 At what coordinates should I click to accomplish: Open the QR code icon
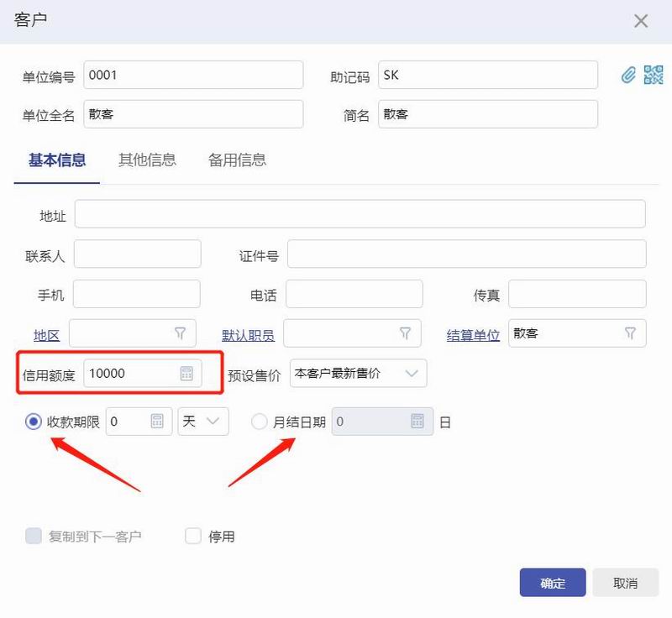[654, 75]
